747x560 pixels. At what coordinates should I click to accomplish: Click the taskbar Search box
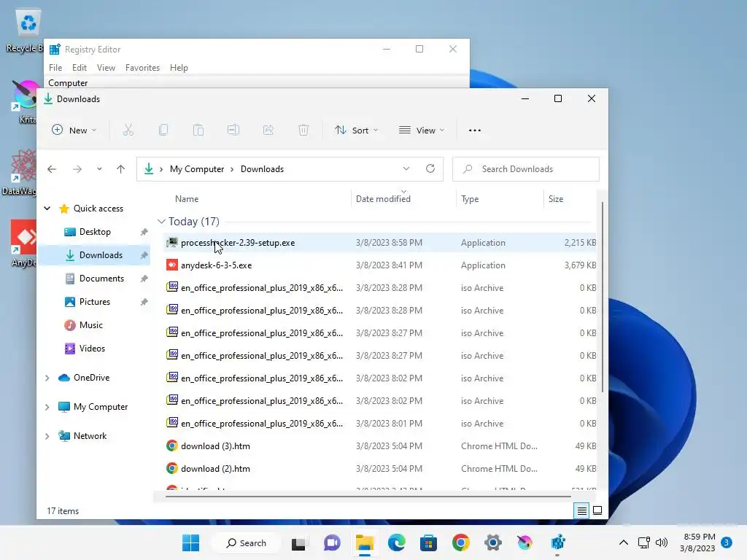pos(247,542)
